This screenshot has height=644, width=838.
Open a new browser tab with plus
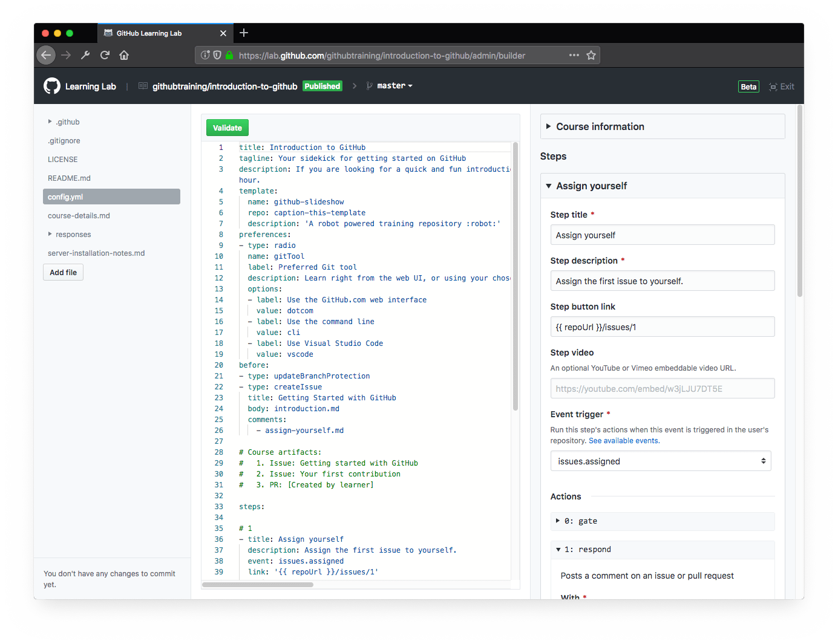244,33
